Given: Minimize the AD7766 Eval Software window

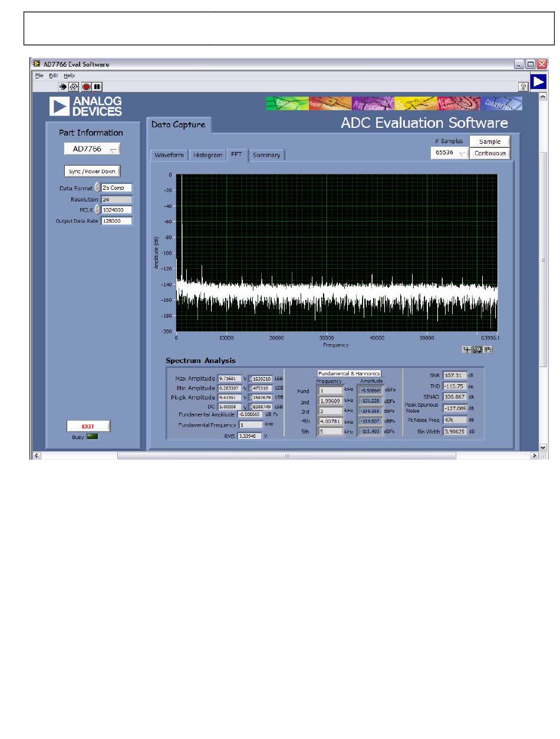Looking at the screenshot, I should pyautogui.click(x=519, y=64).
